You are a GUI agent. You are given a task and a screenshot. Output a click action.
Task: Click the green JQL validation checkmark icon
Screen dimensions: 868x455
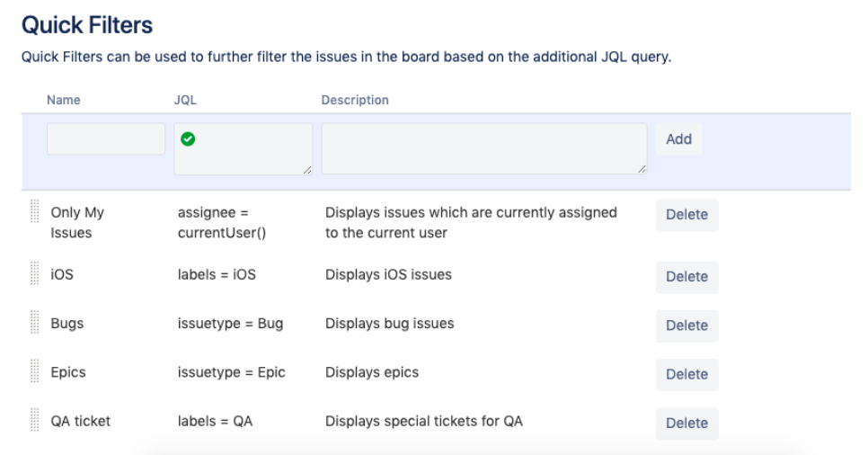tap(188, 138)
